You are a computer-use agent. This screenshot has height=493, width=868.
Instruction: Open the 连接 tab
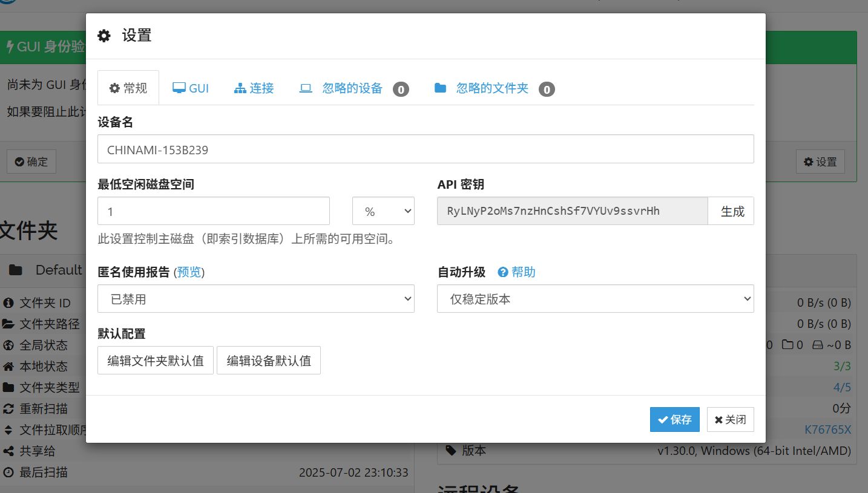(254, 88)
